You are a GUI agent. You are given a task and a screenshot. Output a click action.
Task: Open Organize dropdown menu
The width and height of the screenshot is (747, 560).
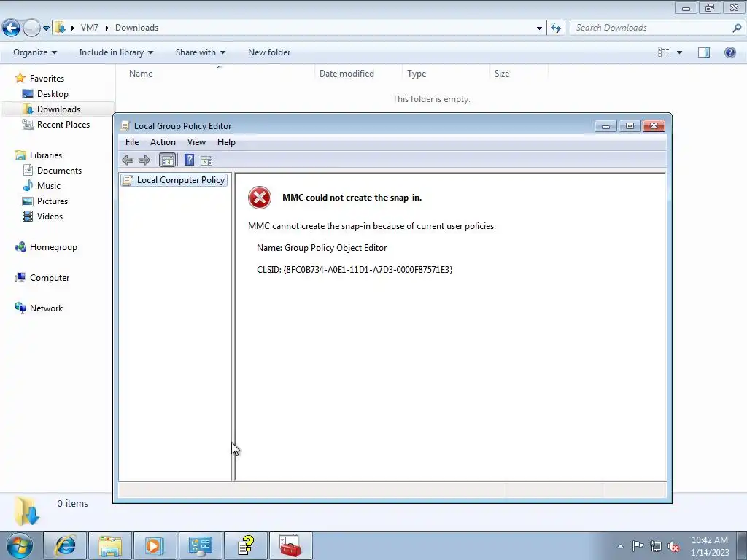[35, 52]
